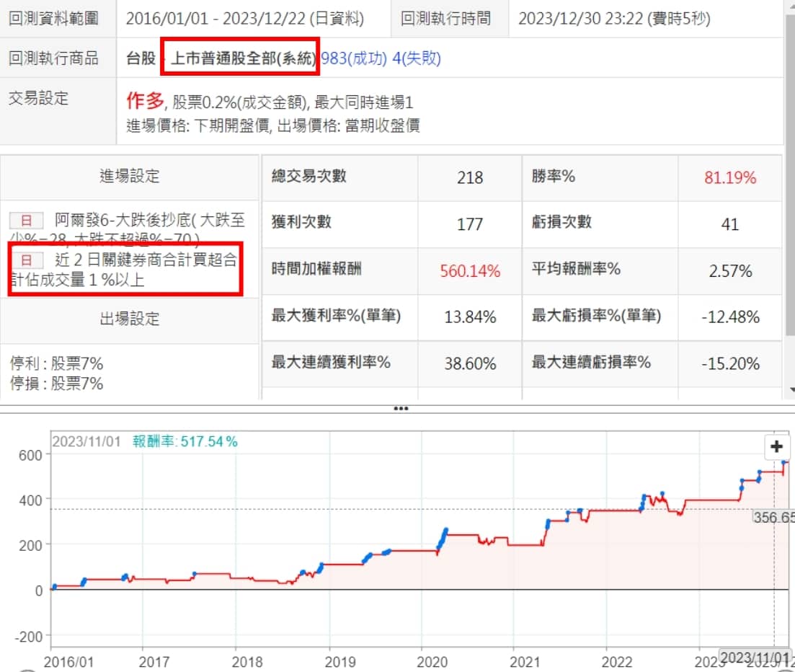Select the 出場設定 section header
This screenshot has height=672, width=795.
point(130,319)
